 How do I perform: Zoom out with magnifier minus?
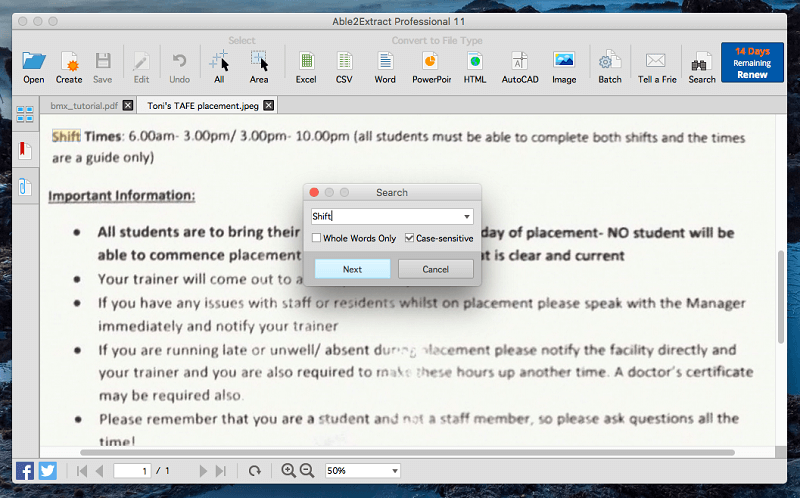click(307, 470)
